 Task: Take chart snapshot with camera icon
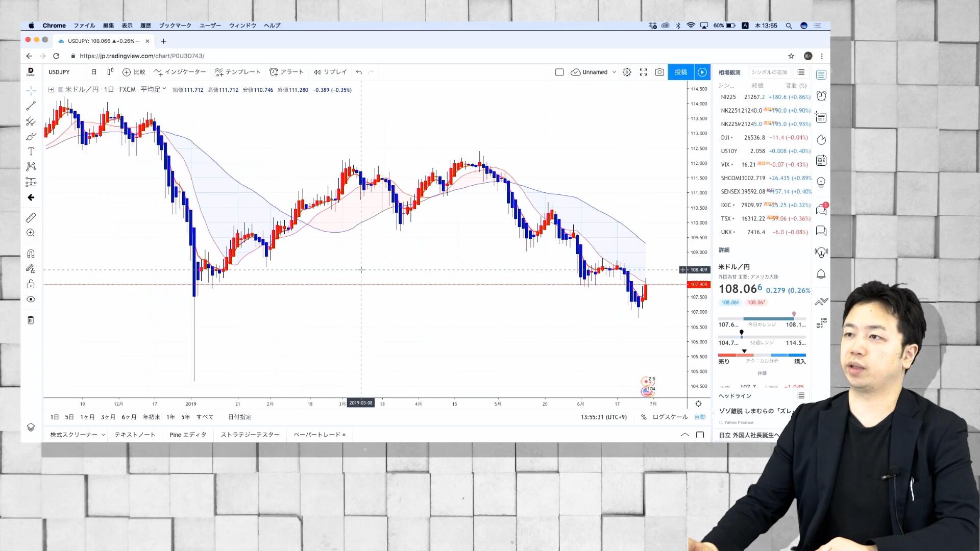[659, 72]
